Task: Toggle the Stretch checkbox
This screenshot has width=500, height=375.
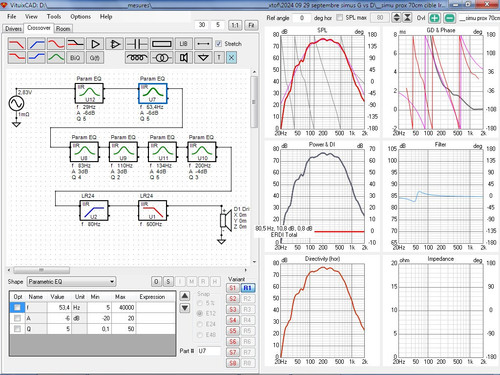Action: coord(219,44)
